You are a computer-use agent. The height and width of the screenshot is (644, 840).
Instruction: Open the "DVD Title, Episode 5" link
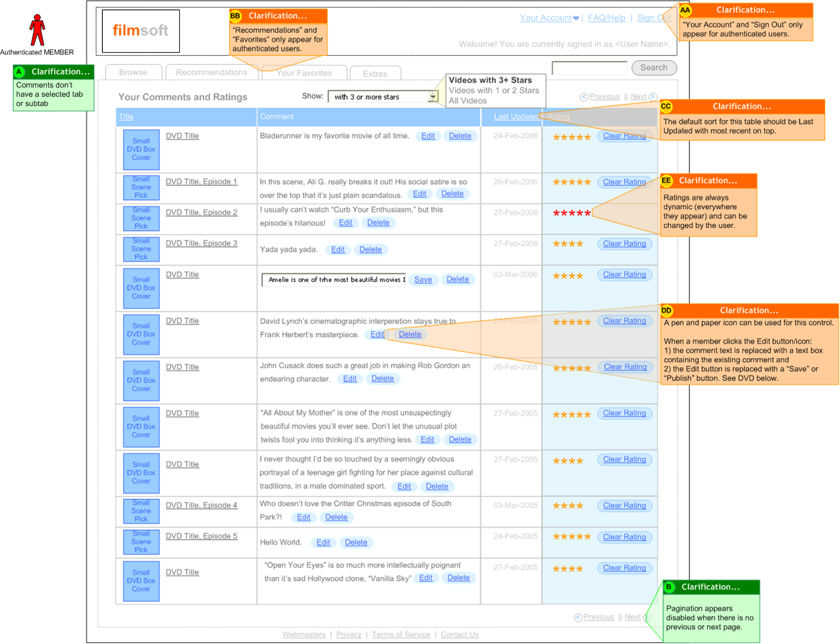click(202, 537)
